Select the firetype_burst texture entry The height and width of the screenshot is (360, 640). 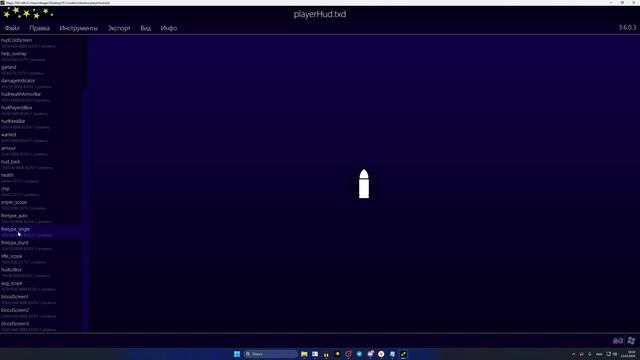[x=41, y=245]
